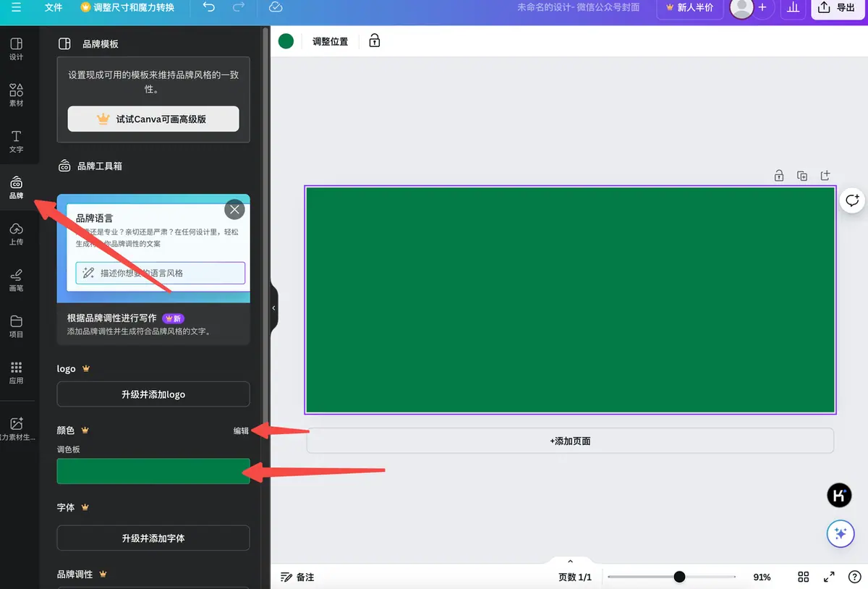Click 升级并添加字体 button
The width and height of the screenshot is (868, 589).
pyautogui.click(x=153, y=538)
